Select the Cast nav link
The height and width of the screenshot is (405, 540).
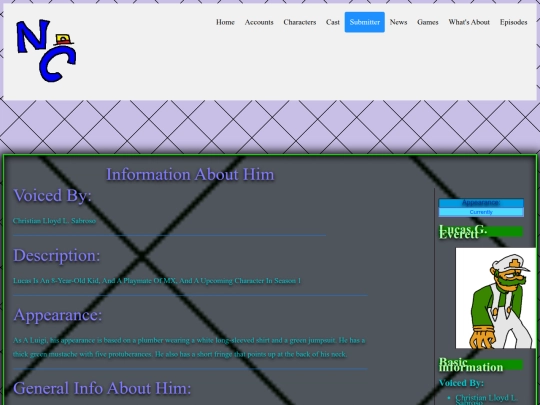tap(333, 22)
